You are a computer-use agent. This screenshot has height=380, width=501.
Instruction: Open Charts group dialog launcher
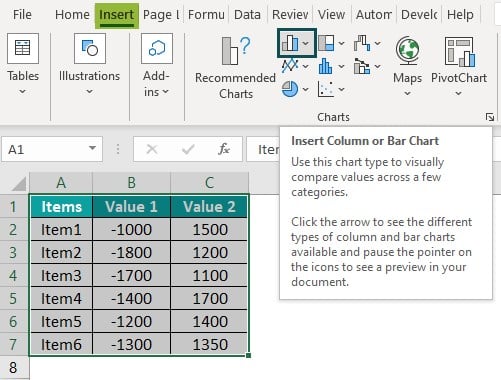coord(490,117)
